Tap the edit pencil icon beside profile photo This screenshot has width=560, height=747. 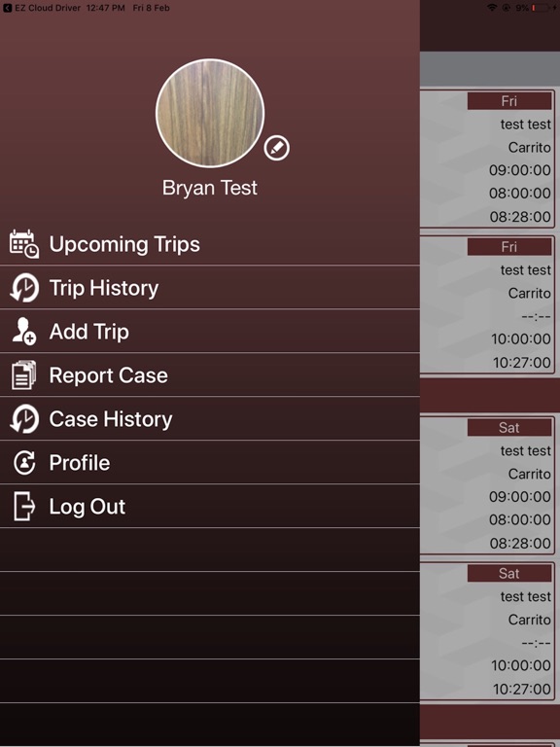pos(277,148)
